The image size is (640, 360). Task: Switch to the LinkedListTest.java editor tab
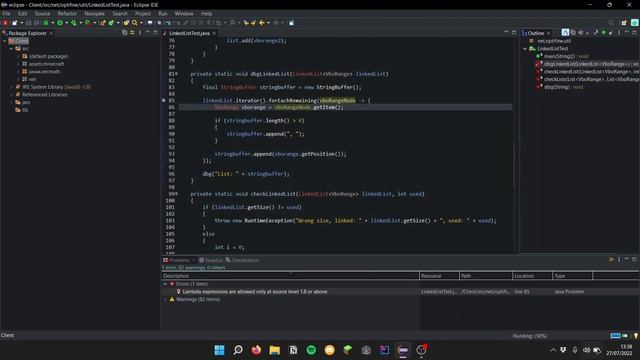pos(189,33)
